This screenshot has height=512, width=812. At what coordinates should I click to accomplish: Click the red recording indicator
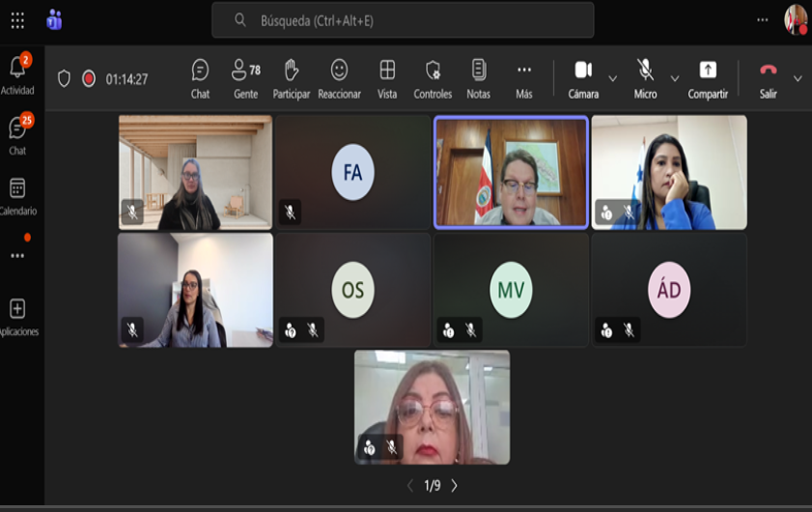pos(89,79)
